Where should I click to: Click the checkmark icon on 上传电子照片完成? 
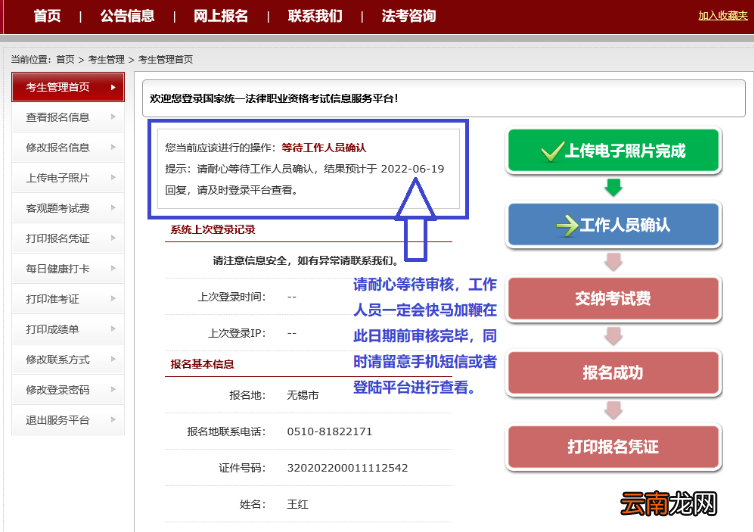click(552, 151)
